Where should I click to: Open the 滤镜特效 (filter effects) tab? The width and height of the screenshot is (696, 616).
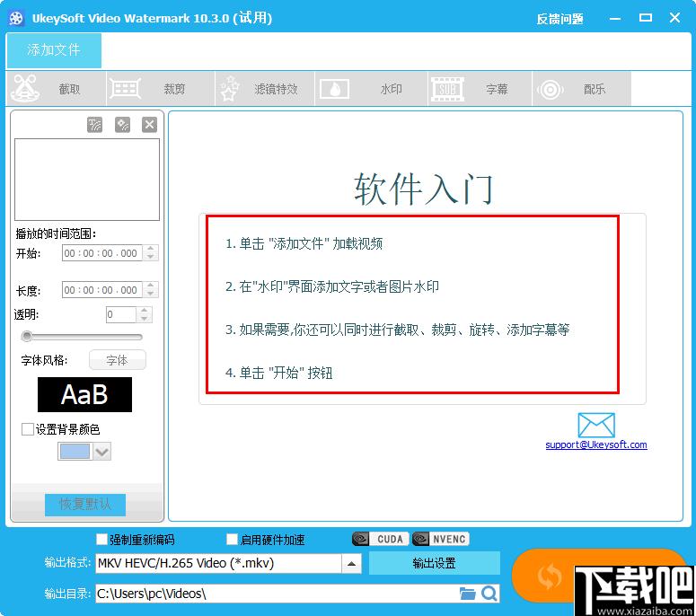pos(265,89)
